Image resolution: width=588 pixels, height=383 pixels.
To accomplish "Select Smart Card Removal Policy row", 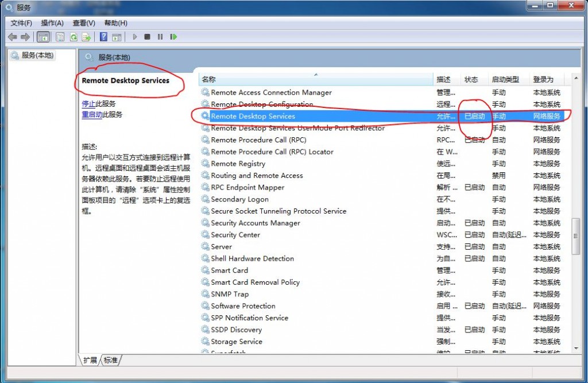I will 381,282.
